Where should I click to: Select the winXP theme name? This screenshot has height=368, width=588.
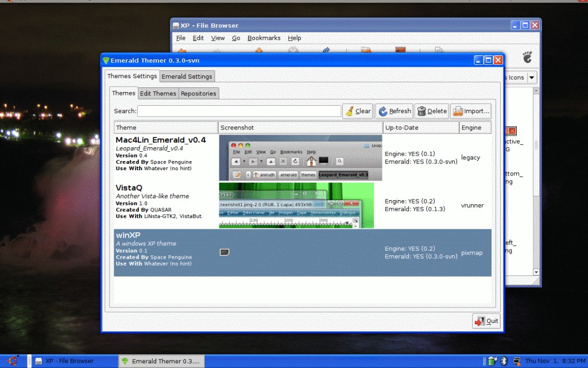[128, 235]
